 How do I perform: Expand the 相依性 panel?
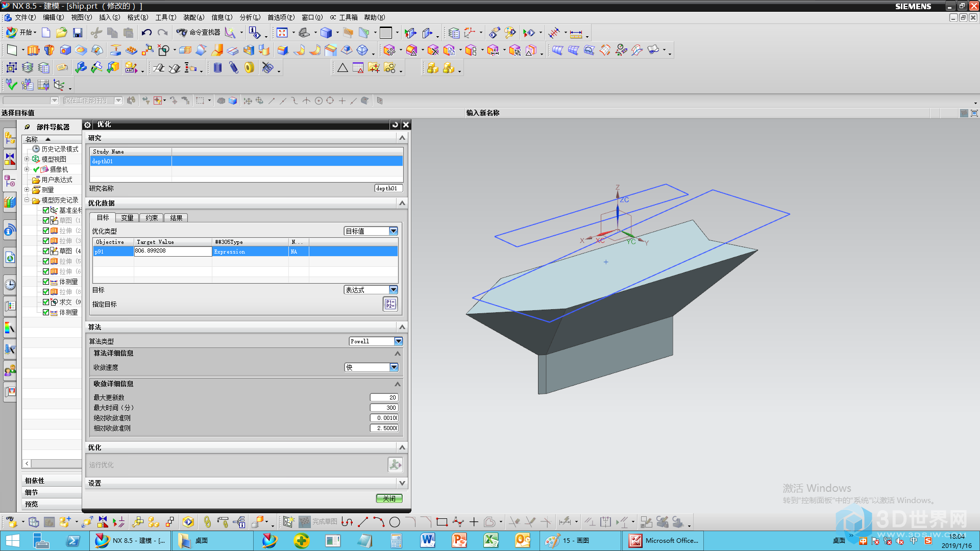click(x=52, y=481)
